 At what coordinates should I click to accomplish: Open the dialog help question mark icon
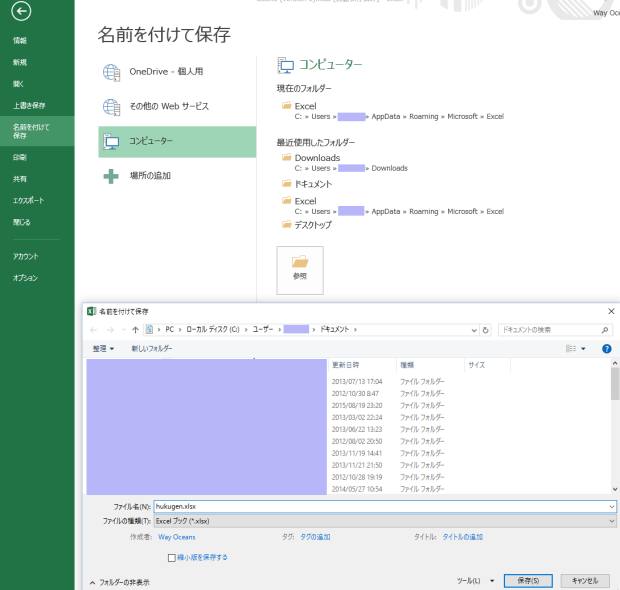pos(606,348)
